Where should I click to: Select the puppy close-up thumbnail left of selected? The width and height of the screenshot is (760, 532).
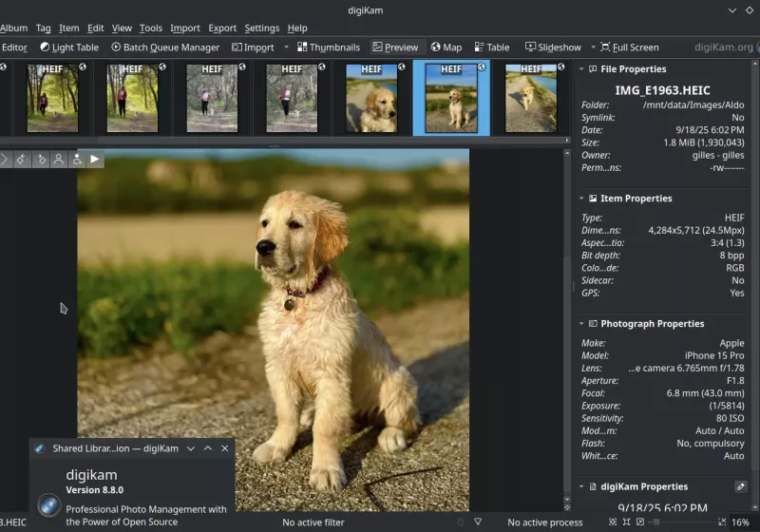(371, 98)
